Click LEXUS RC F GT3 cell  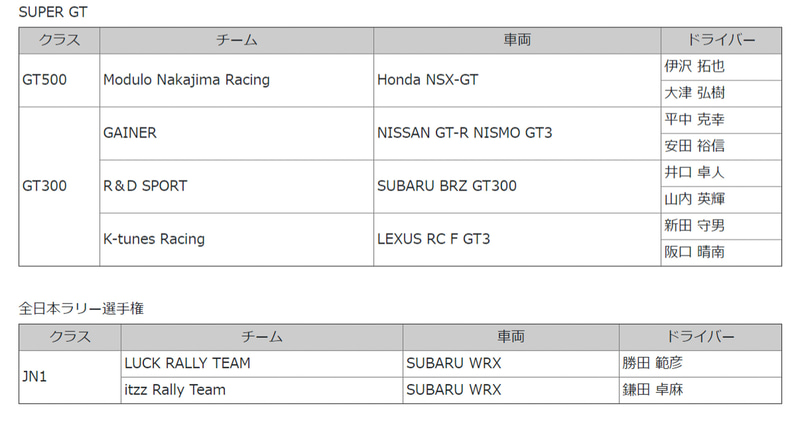pyautogui.click(x=433, y=239)
